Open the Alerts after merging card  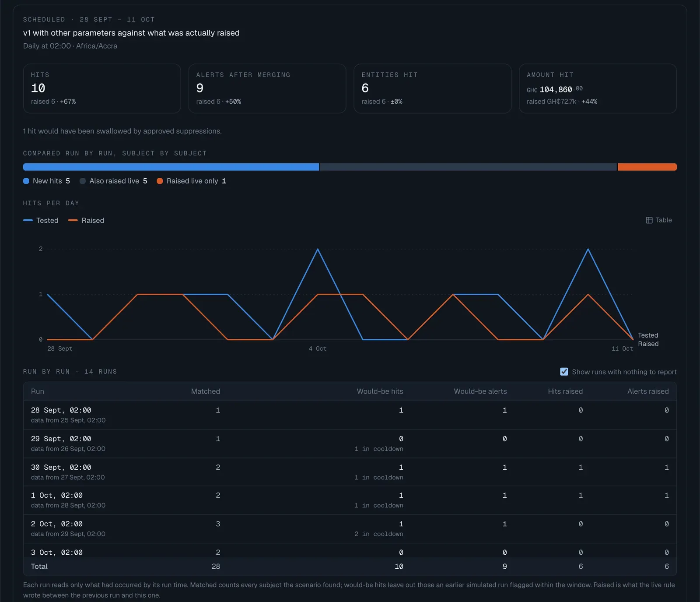pos(267,88)
